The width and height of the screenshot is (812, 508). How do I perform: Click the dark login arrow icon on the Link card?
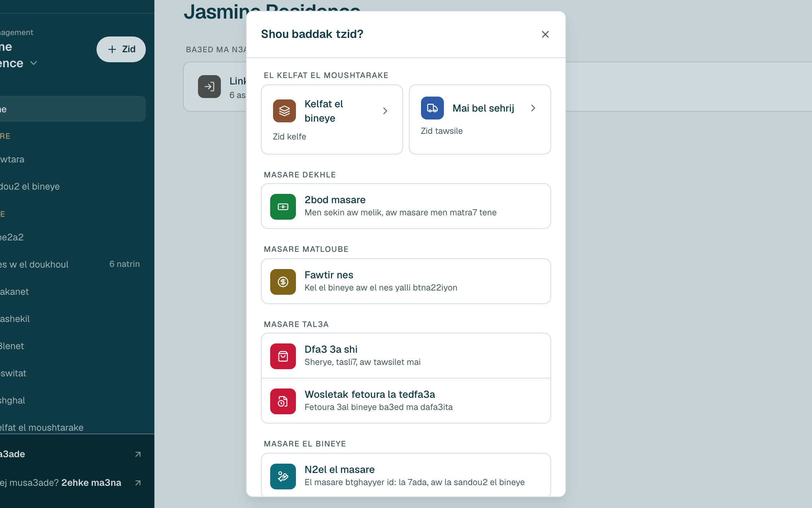(209, 87)
